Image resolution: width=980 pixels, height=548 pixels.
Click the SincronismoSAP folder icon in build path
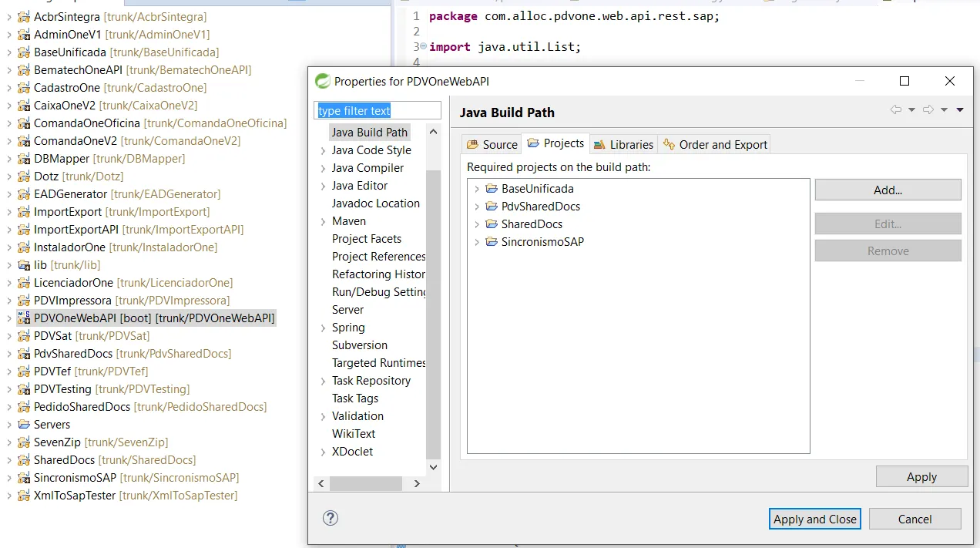click(492, 242)
